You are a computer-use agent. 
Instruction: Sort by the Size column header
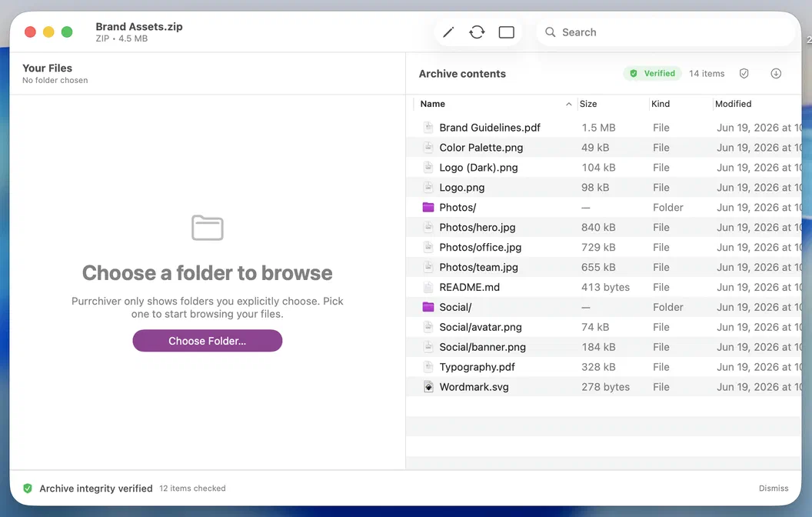[588, 104]
